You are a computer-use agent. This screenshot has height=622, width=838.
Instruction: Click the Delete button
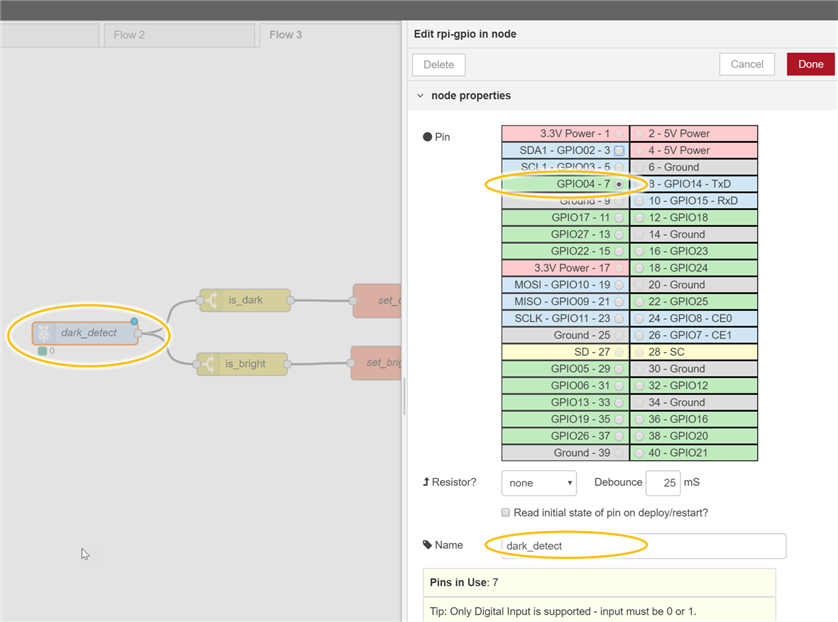(438, 64)
